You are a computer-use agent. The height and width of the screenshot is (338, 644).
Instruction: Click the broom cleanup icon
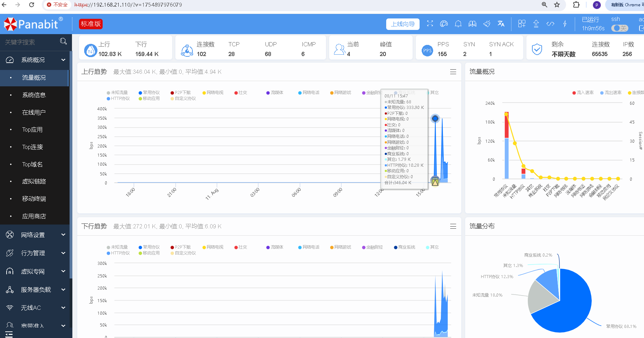click(487, 24)
